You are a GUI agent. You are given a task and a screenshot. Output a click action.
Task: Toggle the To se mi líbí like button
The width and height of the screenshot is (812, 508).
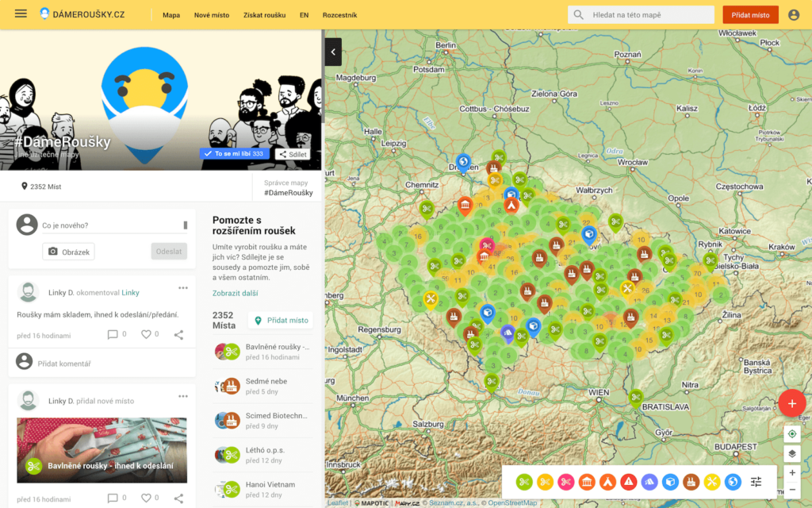tap(234, 154)
